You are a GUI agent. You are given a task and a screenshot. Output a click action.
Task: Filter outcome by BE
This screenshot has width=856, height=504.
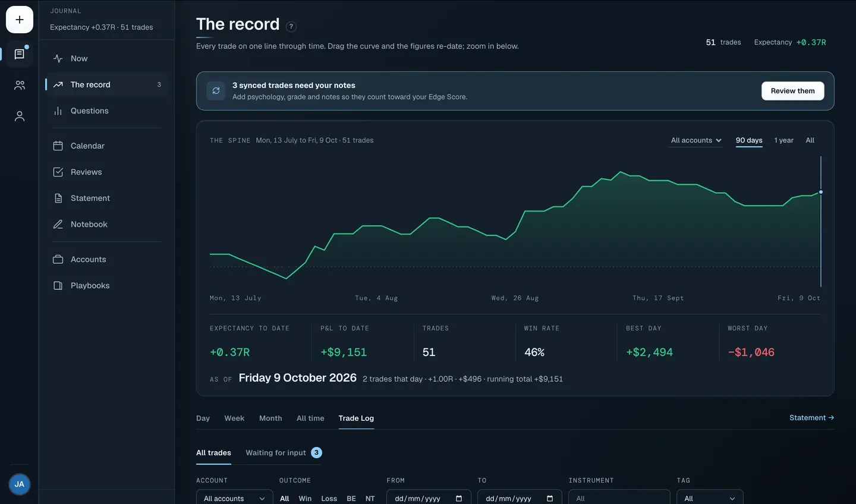[x=351, y=499]
